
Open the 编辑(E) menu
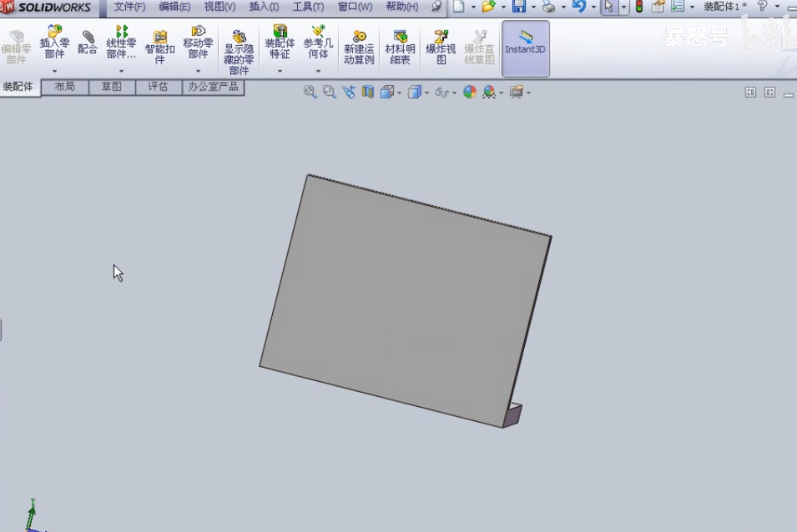tap(174, 7)
